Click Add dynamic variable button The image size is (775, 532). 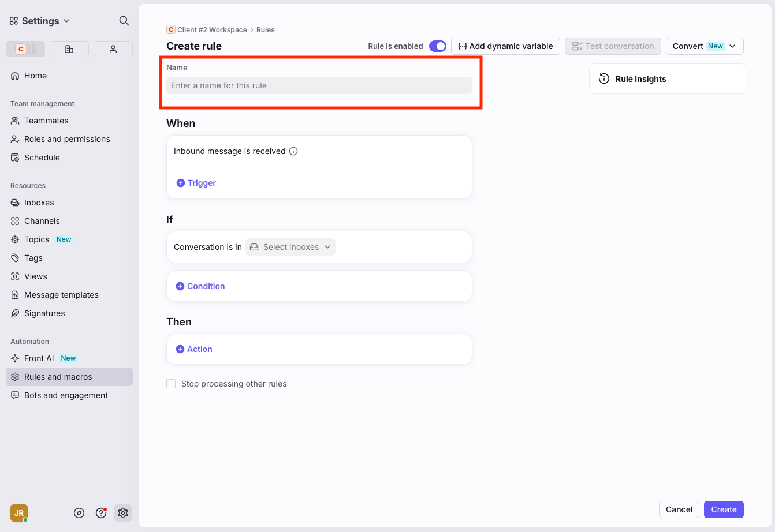click(x=505, y=46)
